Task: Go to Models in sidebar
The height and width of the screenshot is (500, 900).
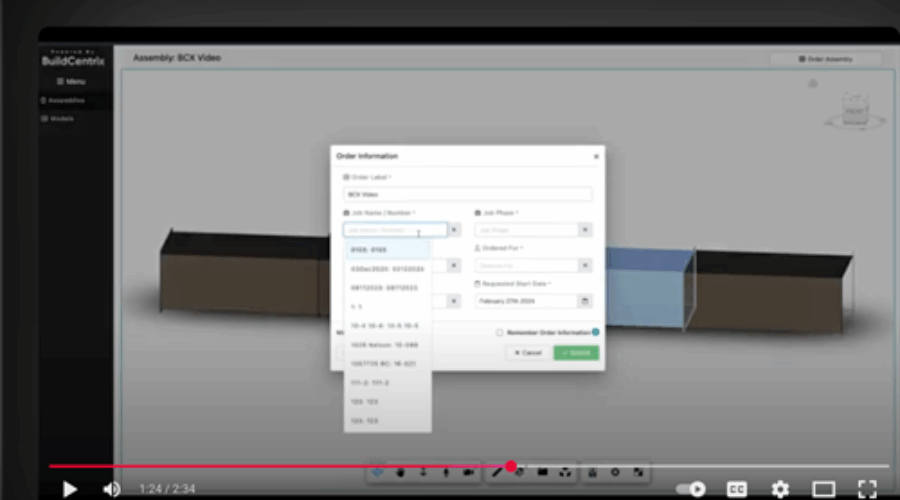Action: 57,119
